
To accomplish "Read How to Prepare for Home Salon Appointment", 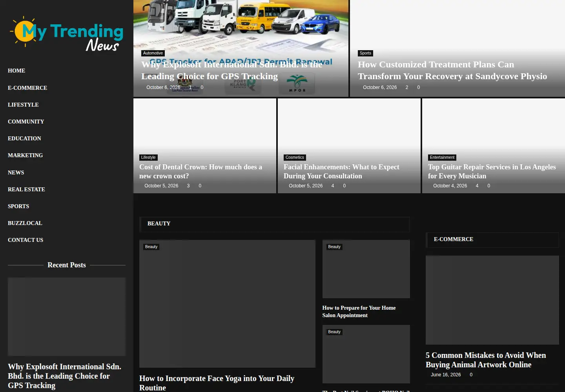I will point(359,312).
